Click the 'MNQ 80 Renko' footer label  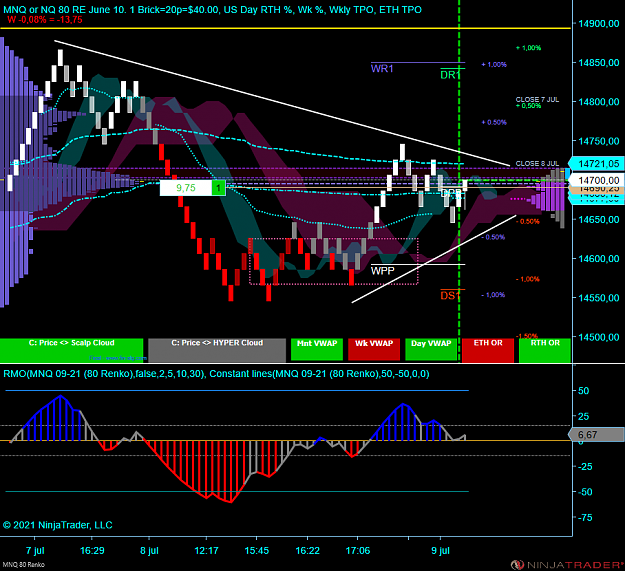[x=24, y=565]
